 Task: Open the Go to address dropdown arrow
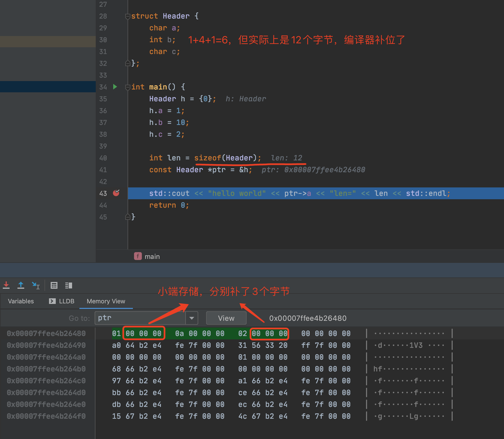[192, 318]
